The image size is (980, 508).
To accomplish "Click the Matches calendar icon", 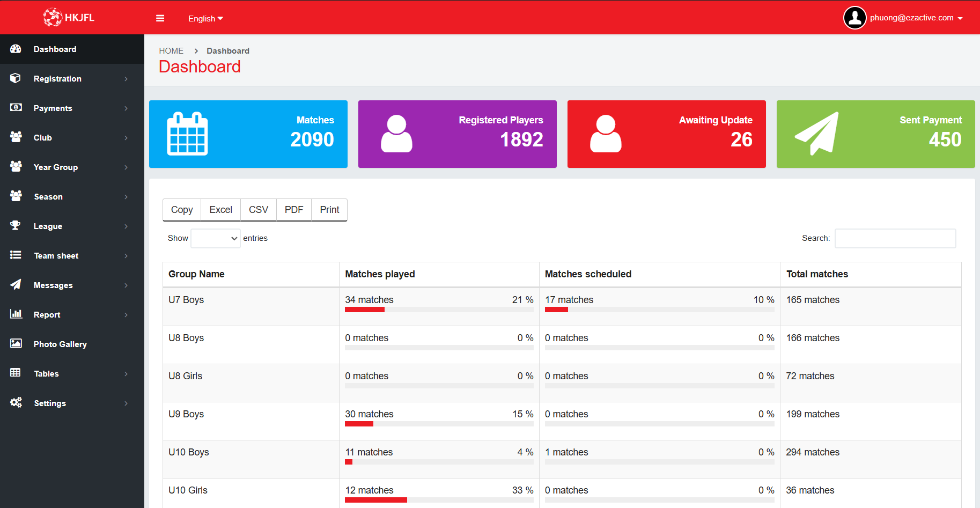I will (x=187, y=134).
